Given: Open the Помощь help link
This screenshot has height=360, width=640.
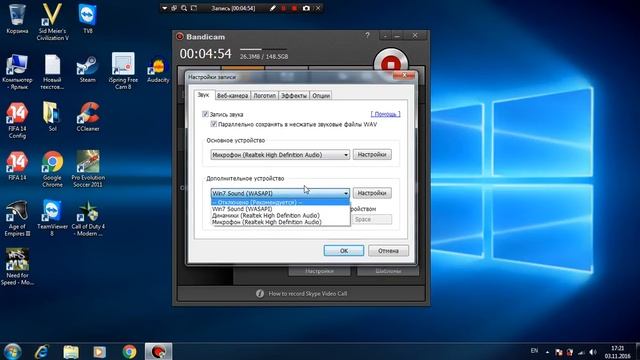Looking at the screenshot, I should click(x=385, y=114).
